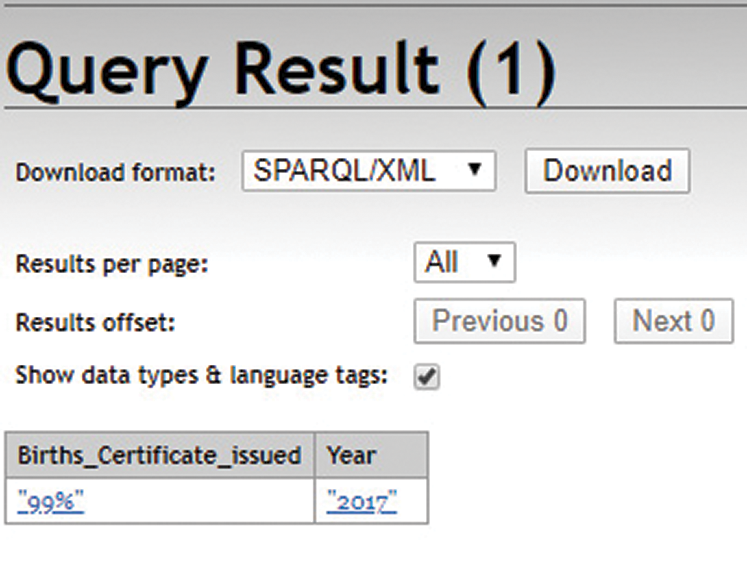The image size is (747, 579).
Task: Click the Next 0 button
Action: click(673, 322)
